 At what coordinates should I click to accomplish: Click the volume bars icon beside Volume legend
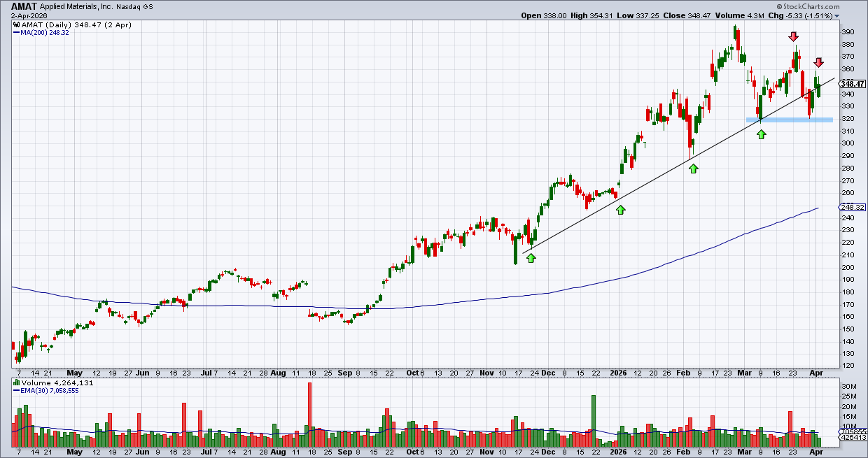pyautogui.click(x=16, y=382)
